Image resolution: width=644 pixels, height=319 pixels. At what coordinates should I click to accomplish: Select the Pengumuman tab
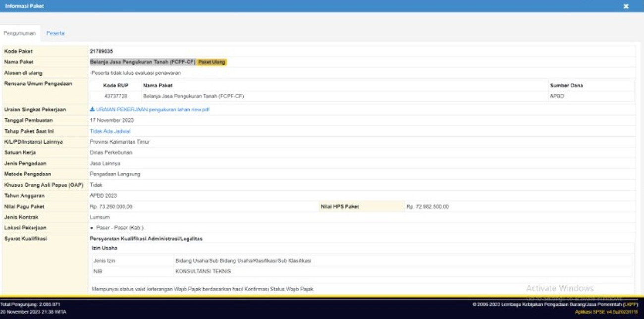[20, 33]
